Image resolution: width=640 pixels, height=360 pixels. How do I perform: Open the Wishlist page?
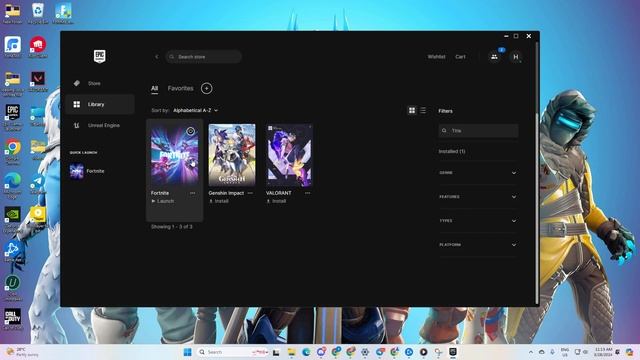coord(436,57)
